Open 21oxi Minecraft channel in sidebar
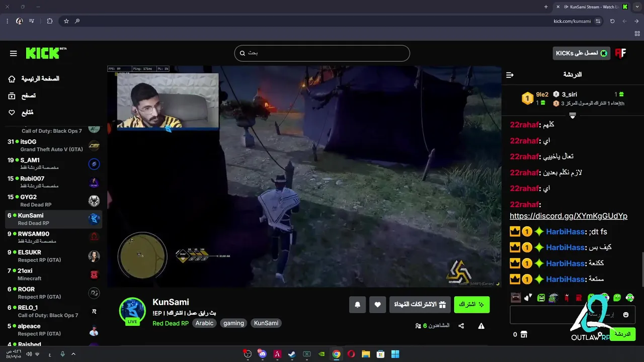644x362 pixels. coord(53,274)
